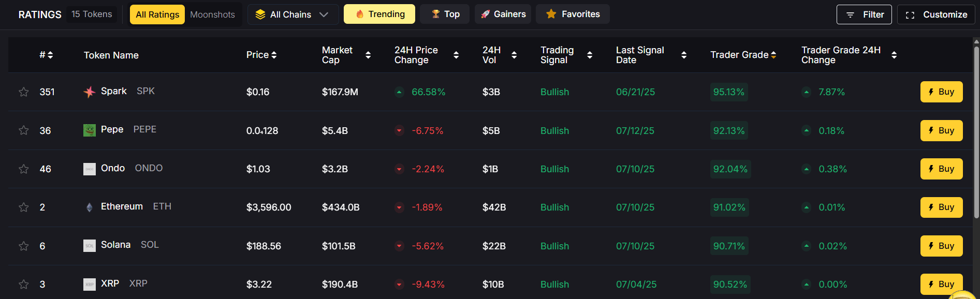Click Solana's red price-down arrow icon
The height and width of the screenshot is (299, 980).
(x=399, y=246)
